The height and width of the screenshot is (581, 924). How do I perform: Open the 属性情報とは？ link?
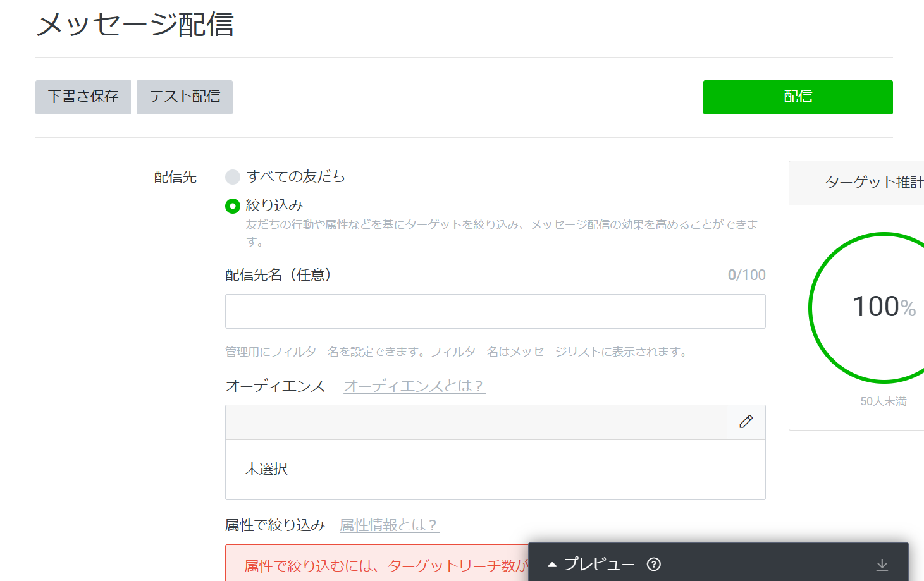click(x=389, y=525)
